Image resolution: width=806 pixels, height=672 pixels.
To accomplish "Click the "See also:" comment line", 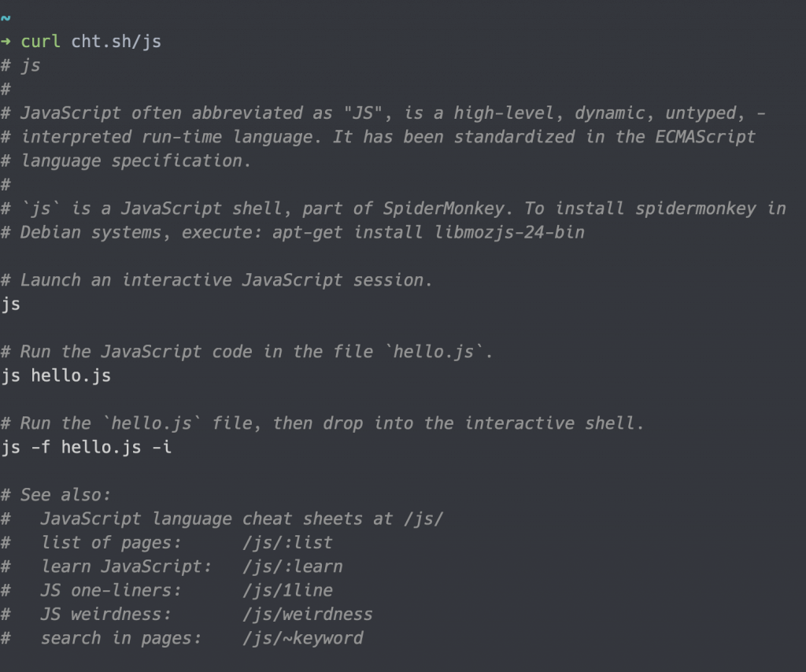I will point(66,495).
